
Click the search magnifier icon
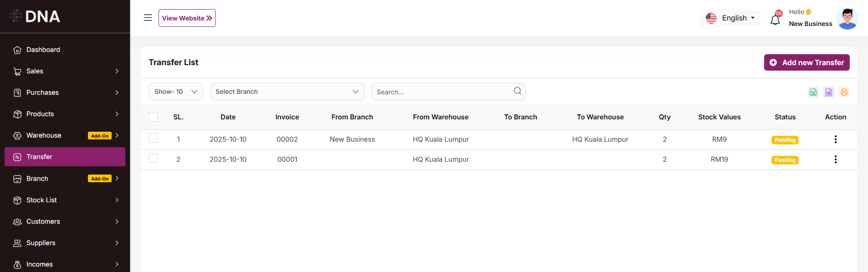[x=518, y=91]
